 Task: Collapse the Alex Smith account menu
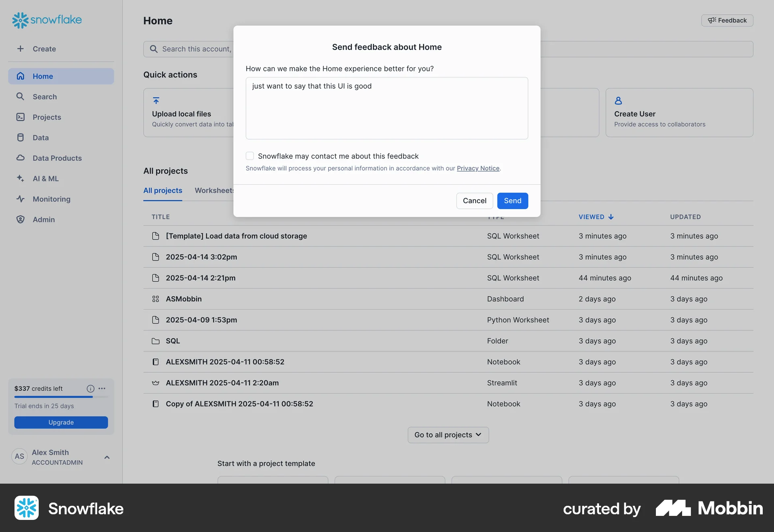click(x=107, y=457)
